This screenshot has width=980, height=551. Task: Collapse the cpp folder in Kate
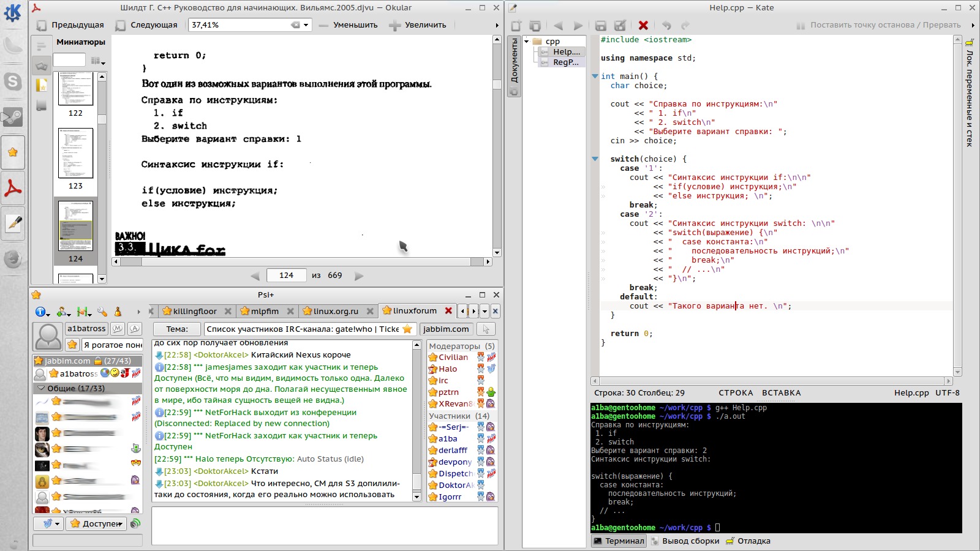click(526, 42)
